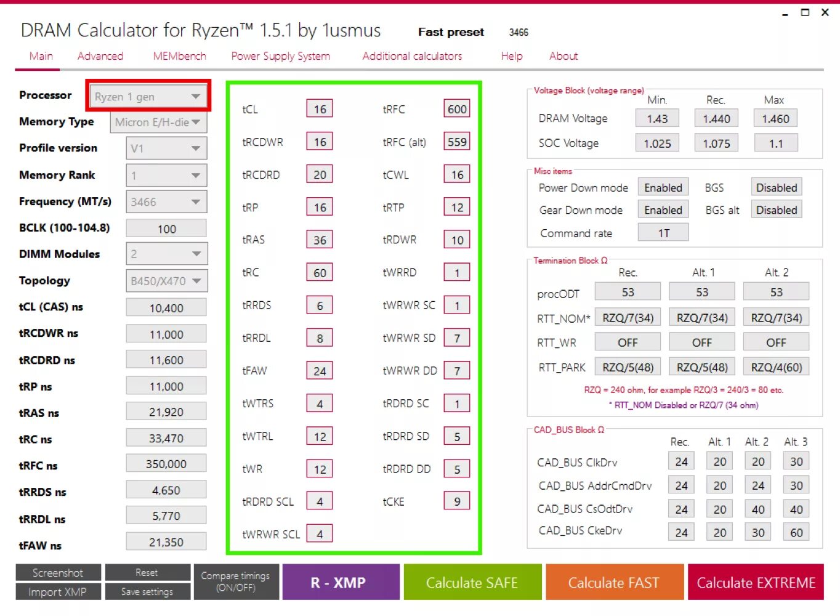Select the tCL value 16
The image size is (840, 616).
[x=320, y=109]
